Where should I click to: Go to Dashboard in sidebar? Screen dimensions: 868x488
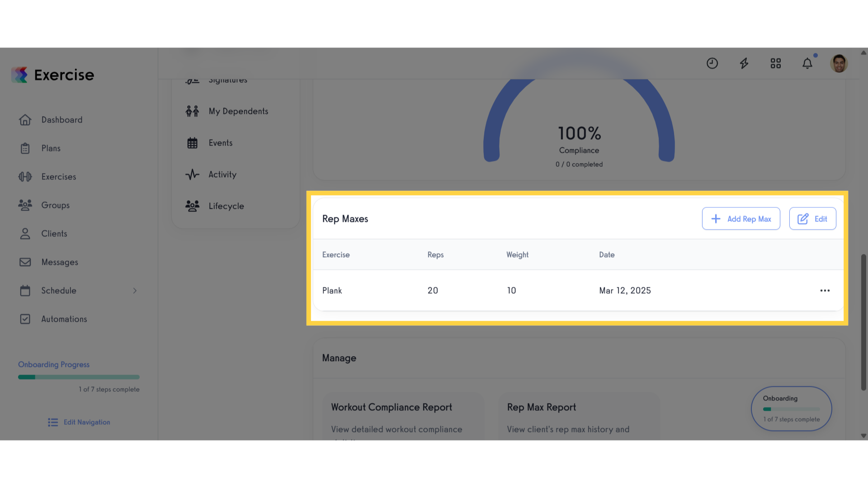click(62, 120)
